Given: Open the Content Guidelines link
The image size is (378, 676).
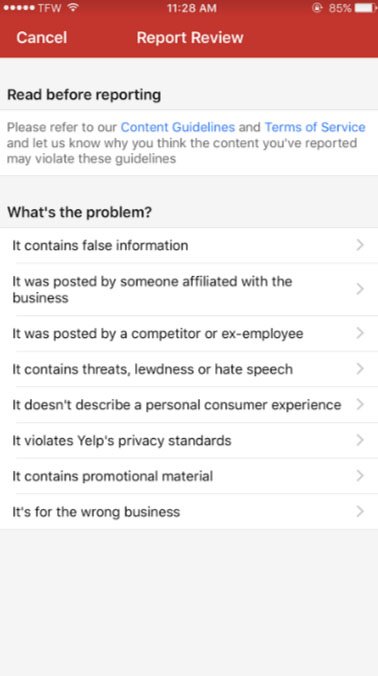Looking at the screenshot, I should point(178,127).
